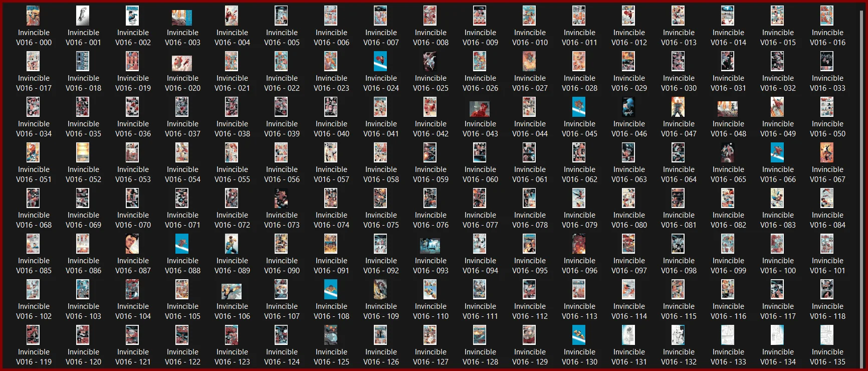
Task: Click the label "Invincible V016 - 091"
Action: point(331,266)
